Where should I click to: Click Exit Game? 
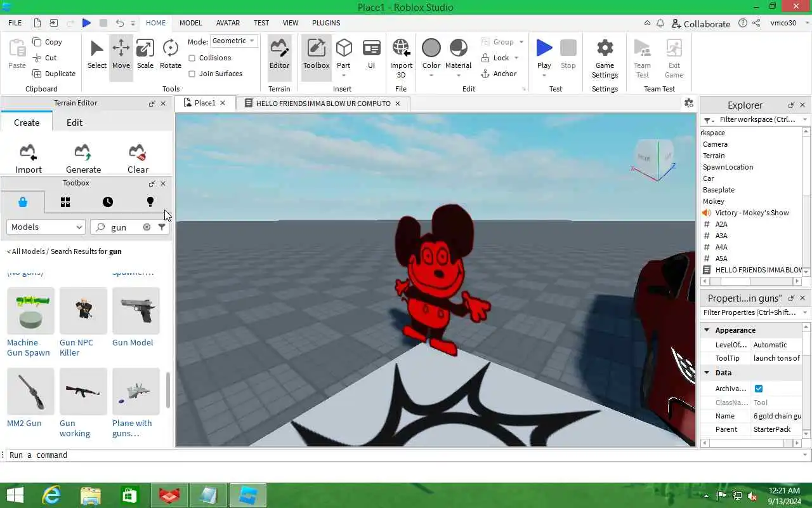tap(674, 58)
